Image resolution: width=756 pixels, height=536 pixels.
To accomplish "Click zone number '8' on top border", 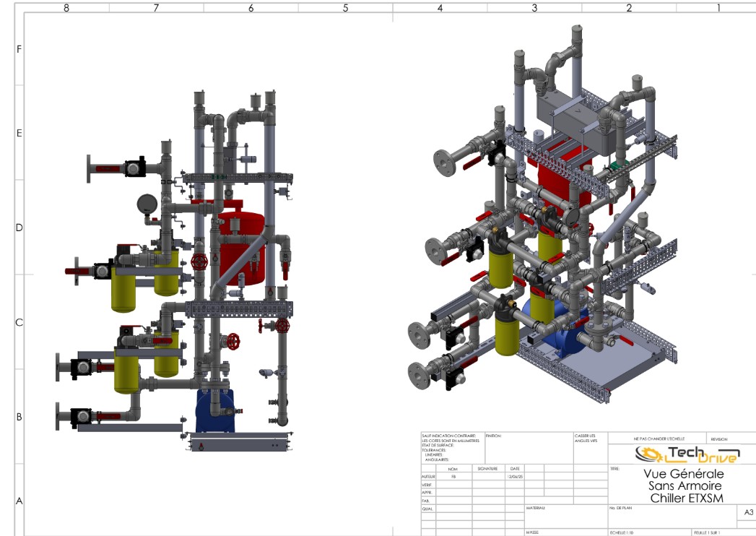I will click(x=66, y=8).
